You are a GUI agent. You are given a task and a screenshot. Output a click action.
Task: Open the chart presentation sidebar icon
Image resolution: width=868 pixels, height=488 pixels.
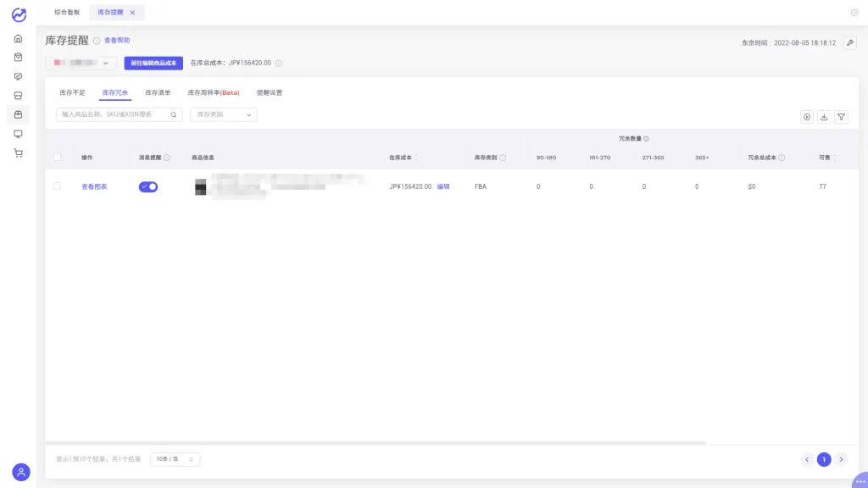[19, 77]
